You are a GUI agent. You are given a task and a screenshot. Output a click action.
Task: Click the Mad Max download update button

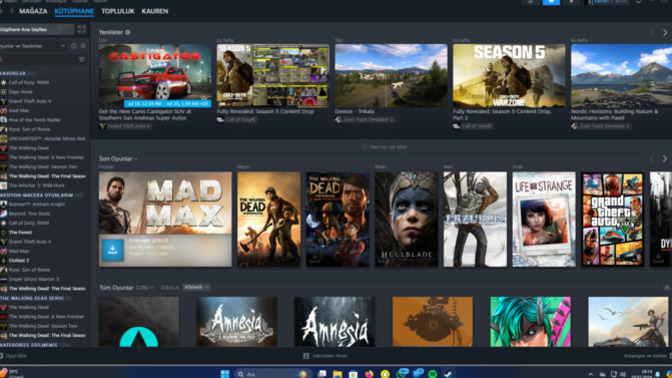click(x=112, y=250)
